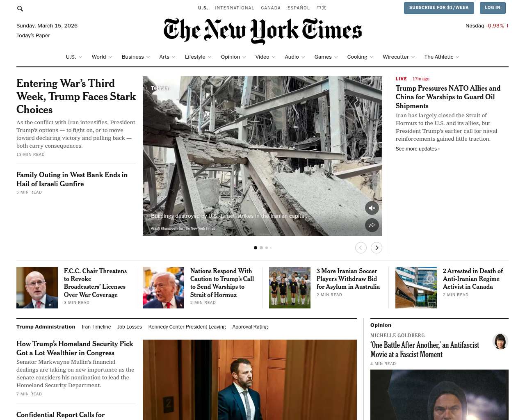The width and height of the screenshot is (525, 420).
Task: Go to next carousel slide arrow
Action: click(377, 248)
